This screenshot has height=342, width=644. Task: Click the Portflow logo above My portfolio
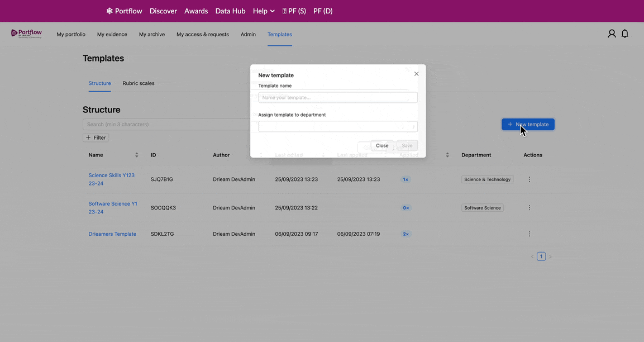(26, 34)
